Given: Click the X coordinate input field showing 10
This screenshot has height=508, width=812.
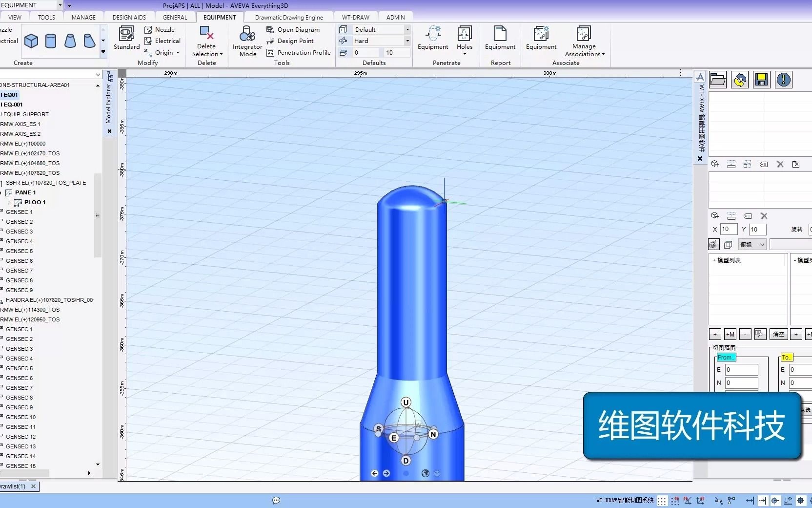Looking at the screenshot, I should 728,229.
